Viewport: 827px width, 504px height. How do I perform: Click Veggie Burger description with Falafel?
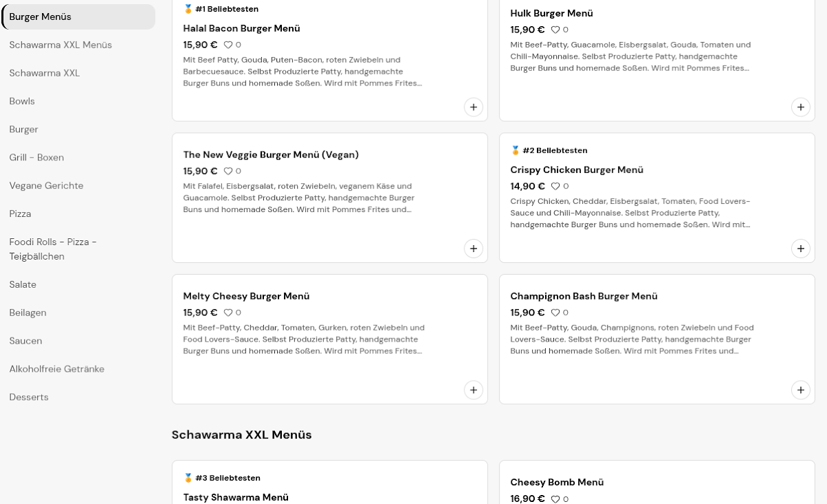click(299, 198)
